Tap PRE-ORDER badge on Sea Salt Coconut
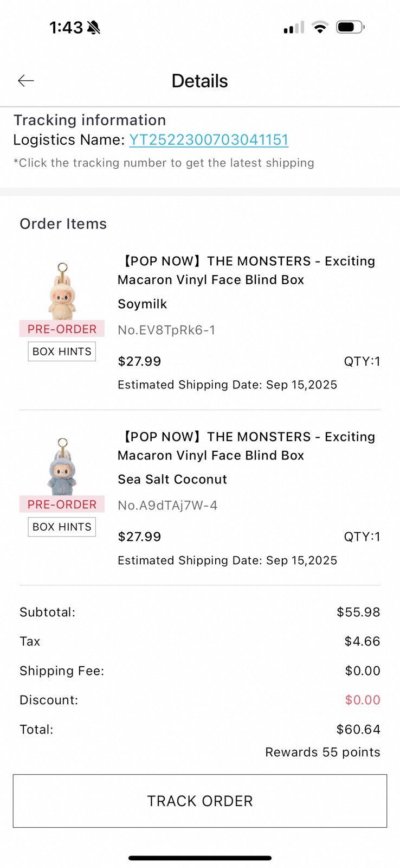 click(62, 505)
